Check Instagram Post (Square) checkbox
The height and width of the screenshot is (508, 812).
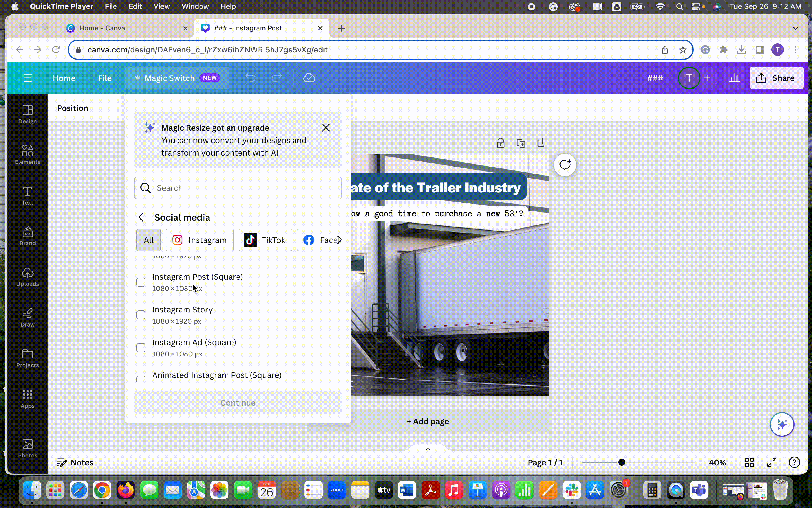(x=141, y=282)
